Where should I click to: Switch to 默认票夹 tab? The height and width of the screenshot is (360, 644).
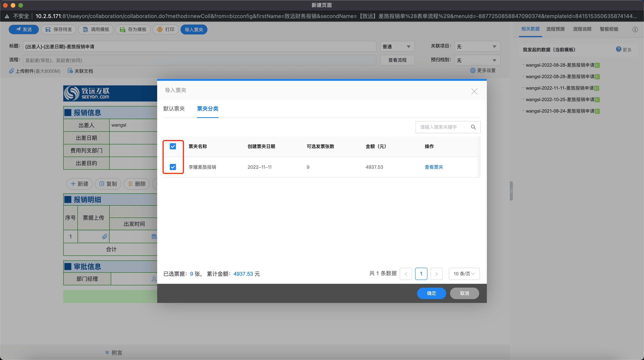(174, 109)
